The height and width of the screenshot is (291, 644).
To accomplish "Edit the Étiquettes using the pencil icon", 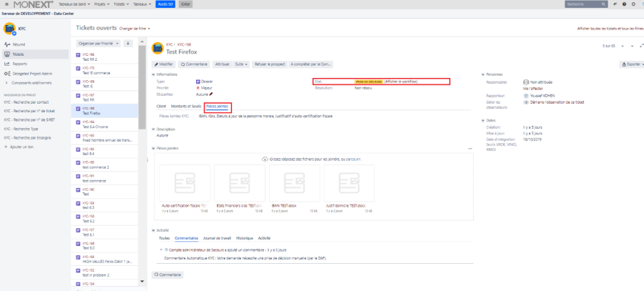I will tap(211, 94).
